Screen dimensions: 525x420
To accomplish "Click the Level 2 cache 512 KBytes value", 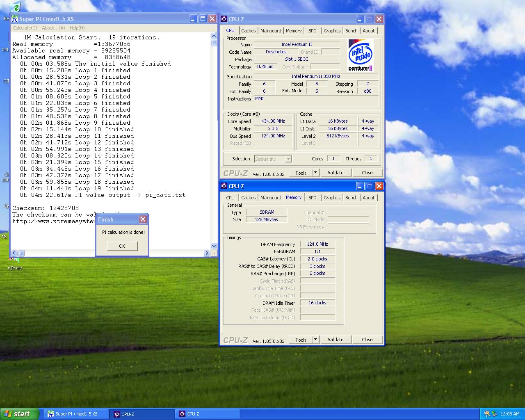I will coord(338,136).
